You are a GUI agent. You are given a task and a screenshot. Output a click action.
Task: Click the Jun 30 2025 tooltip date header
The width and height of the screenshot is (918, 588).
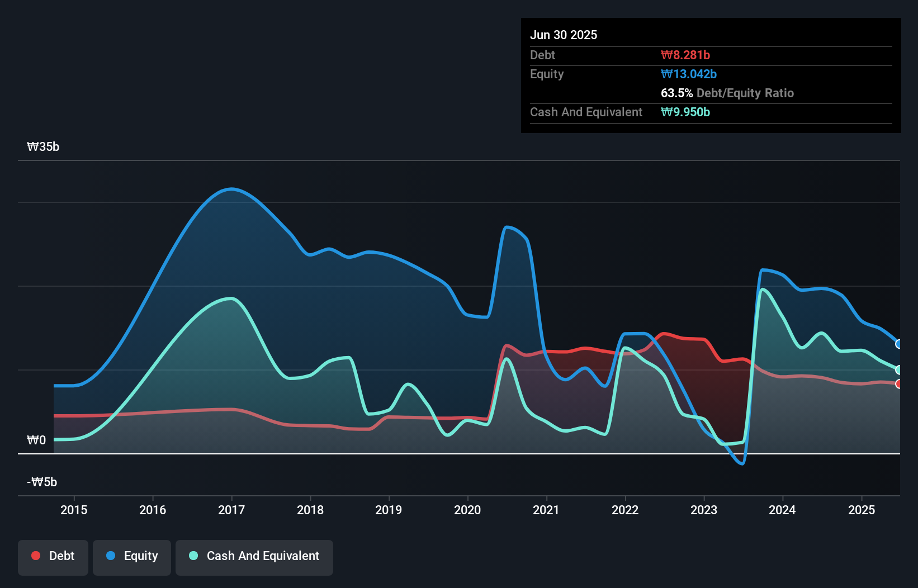564,35
